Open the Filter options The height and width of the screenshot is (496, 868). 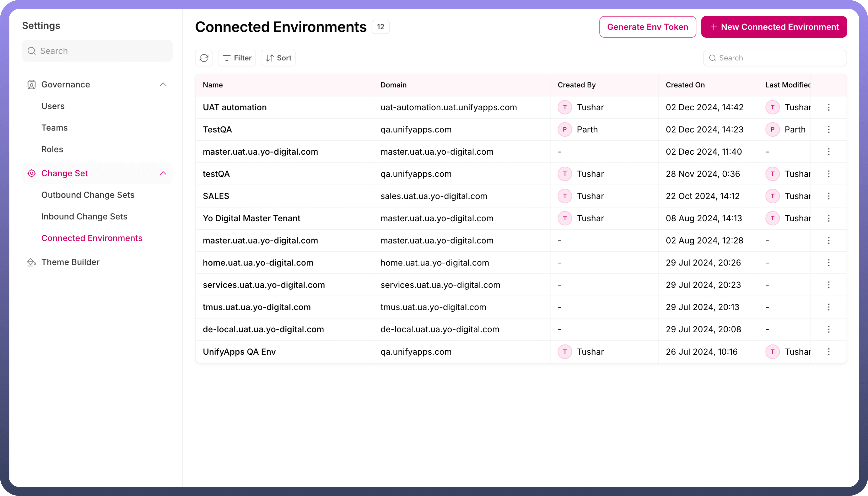pyautogui.click(x=237, y=58)
